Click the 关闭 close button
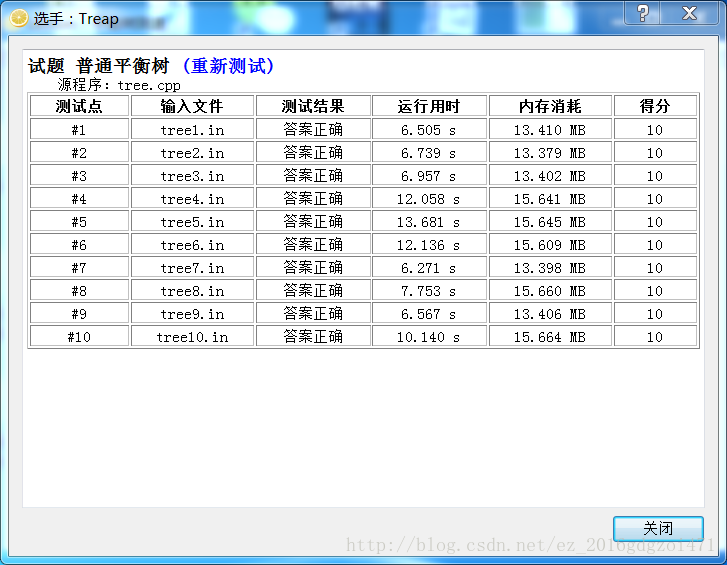727x565 pixels. pos(658,528)
